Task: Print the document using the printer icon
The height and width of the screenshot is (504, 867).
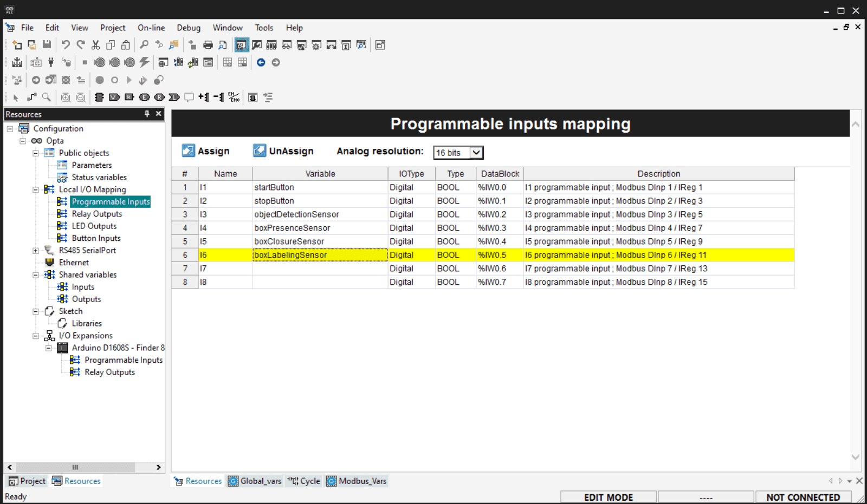Action: tap(208, 45)
